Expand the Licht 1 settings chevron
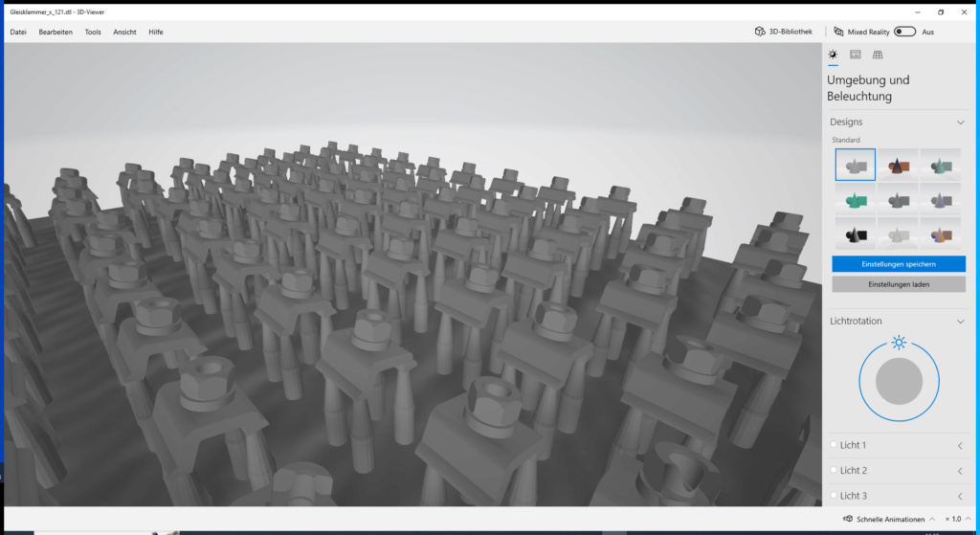This screenshot has width=980, height=535. click(x=960, y=446)
